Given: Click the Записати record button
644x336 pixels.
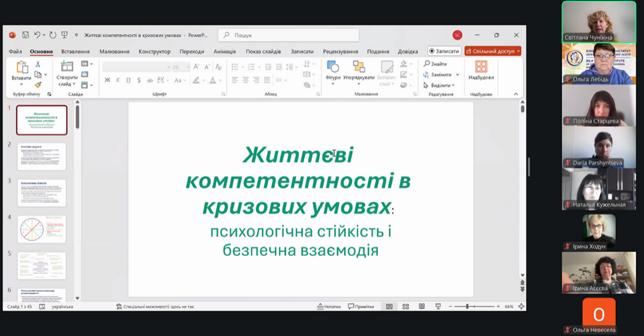Looking at the screenshot, I should pyautogui.click(x=444, y=51).
